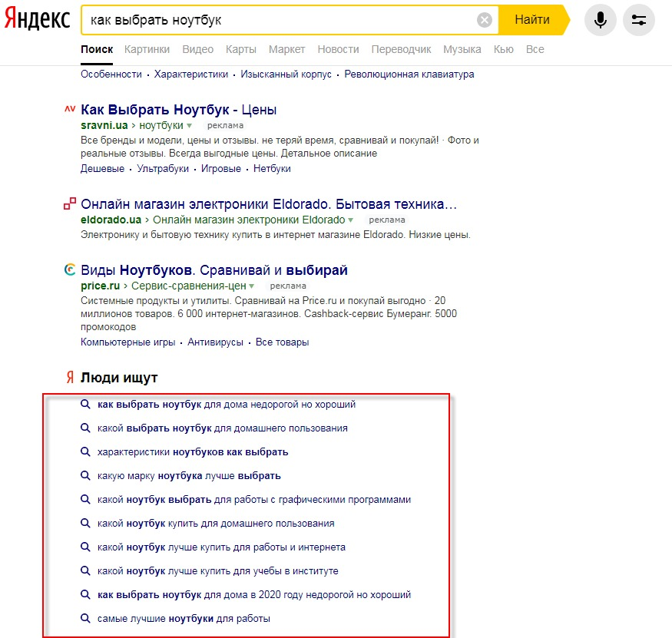Click the price.ru domain link
672x638 pixels.
[x=101, y=286]
